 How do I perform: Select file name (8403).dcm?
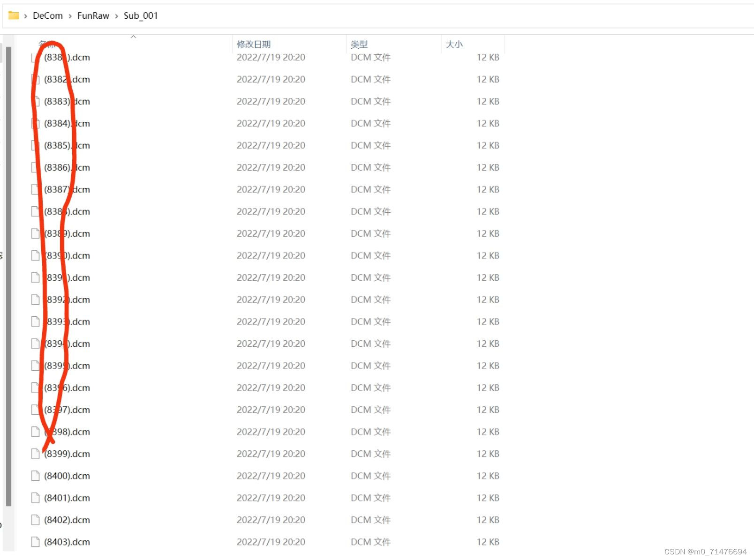pos(67,542)
